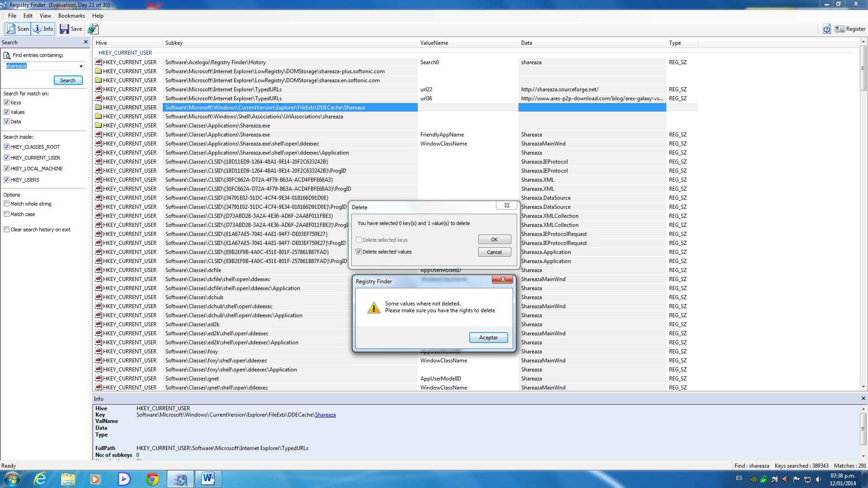Expand the HKEY_CLASSES_ROOT search scope
The height and width of the screenshot is (488, 868).
[x=7, y=146]
